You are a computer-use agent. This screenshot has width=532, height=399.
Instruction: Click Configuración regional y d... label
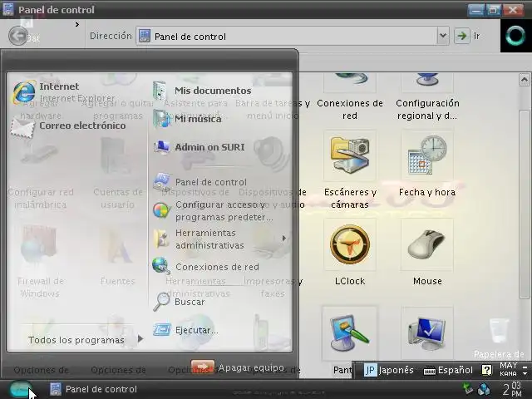(427, 109)
